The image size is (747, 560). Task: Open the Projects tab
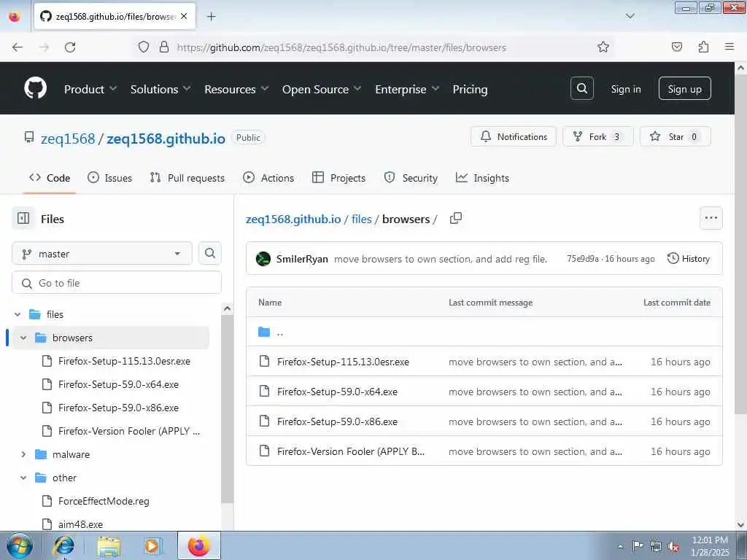click(338, 178)
